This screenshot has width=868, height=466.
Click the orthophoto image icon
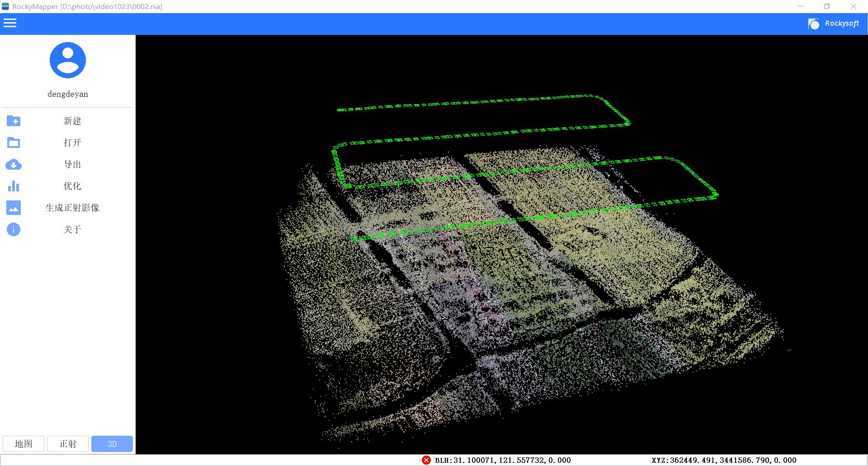pyautogui.click(x=14, y=208)
